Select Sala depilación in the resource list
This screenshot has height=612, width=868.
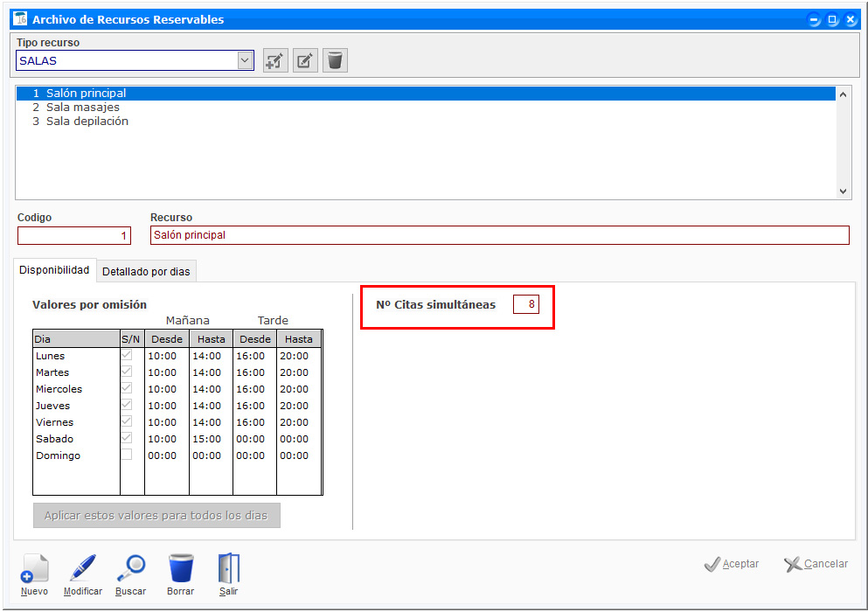(426, 121)
